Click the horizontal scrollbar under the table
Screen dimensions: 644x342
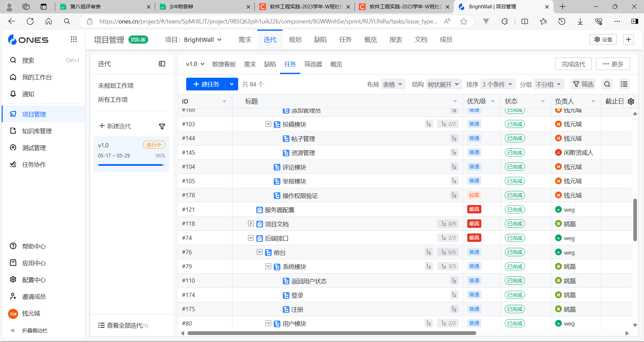coord(331,333)
